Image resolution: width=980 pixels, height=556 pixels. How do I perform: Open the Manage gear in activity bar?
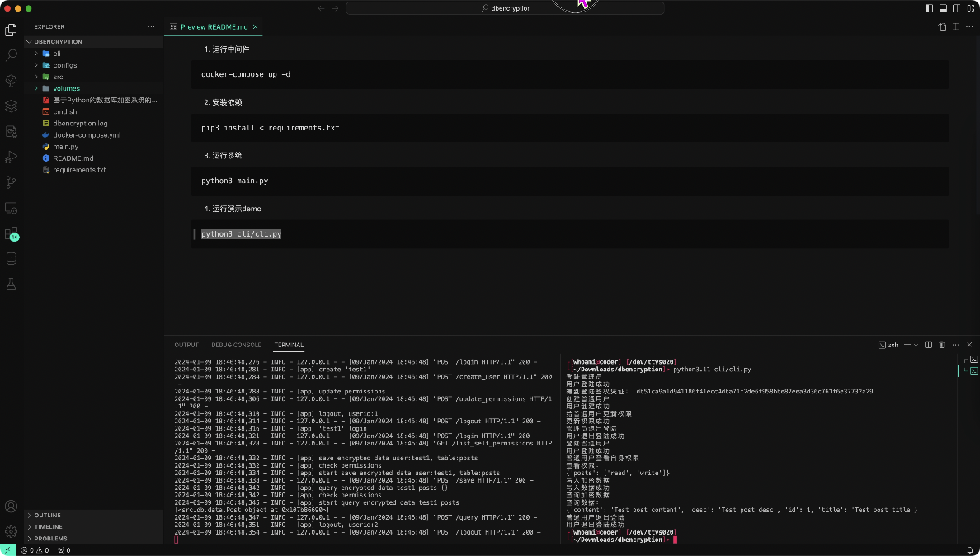12,531
